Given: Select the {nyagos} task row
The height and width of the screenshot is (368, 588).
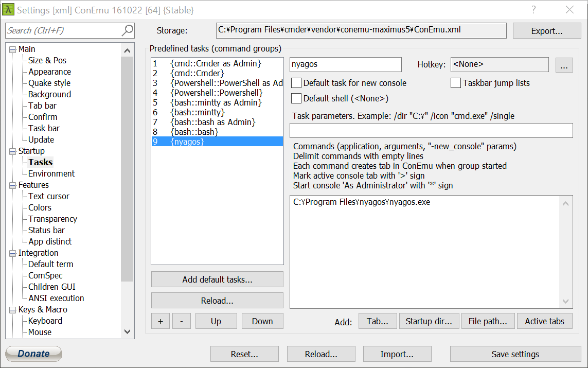Looking at the screenshot, I should (x=217, y=142).
